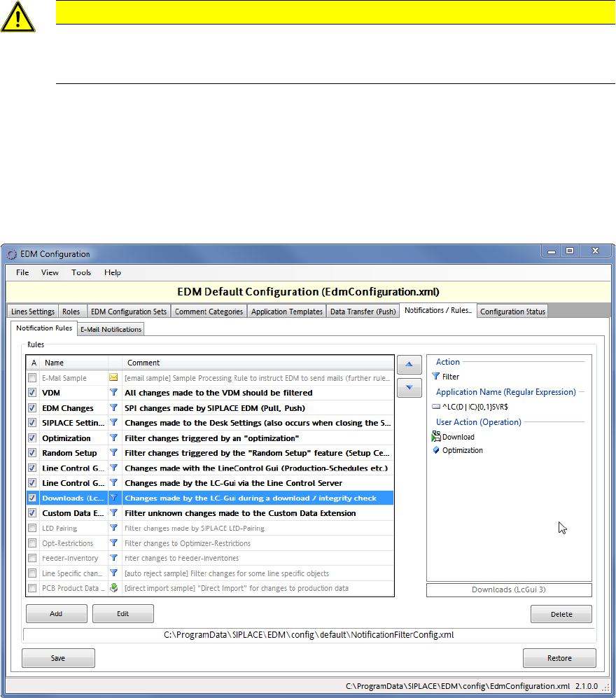Screen dimensions: 616x698
Task: Switch to the Lines Settings tab
Action: (33, 312)
